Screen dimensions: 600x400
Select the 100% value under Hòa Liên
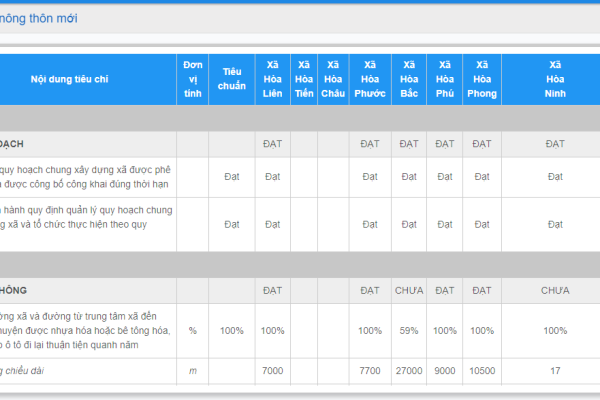pos(272,331)
